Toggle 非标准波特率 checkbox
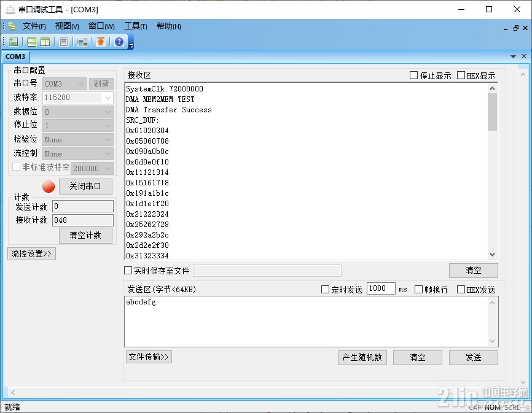The height and width of the screenshot is (413, 532). (16, 167)
